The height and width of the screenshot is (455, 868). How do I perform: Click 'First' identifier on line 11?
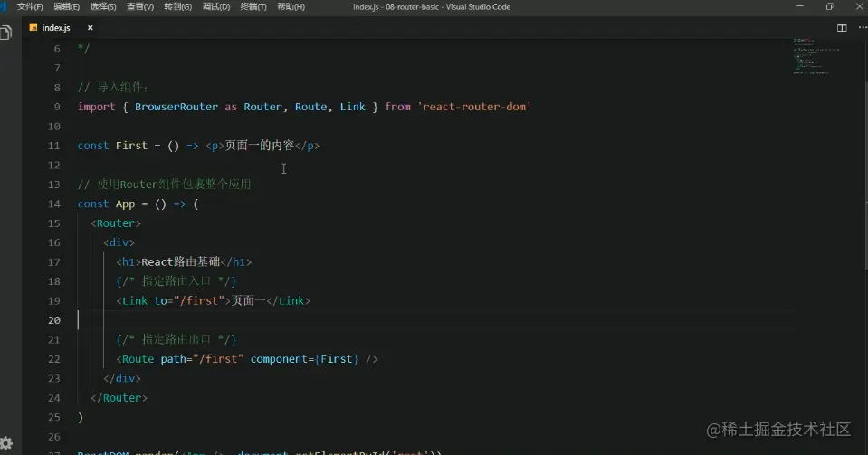pyautogui.click(x=131, y=146)
